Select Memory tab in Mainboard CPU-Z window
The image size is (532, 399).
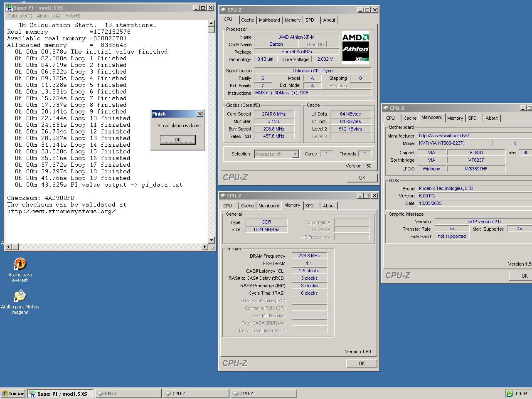click(455, 118)
